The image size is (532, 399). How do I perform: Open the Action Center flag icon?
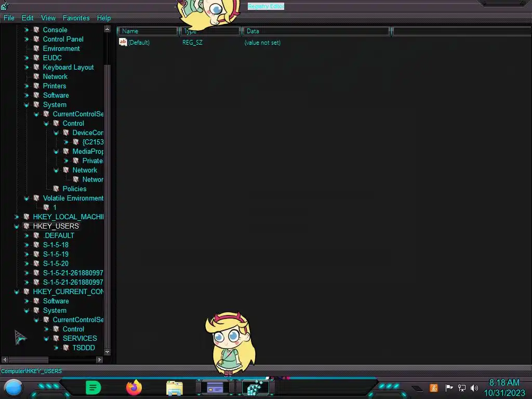coord(449,388)
